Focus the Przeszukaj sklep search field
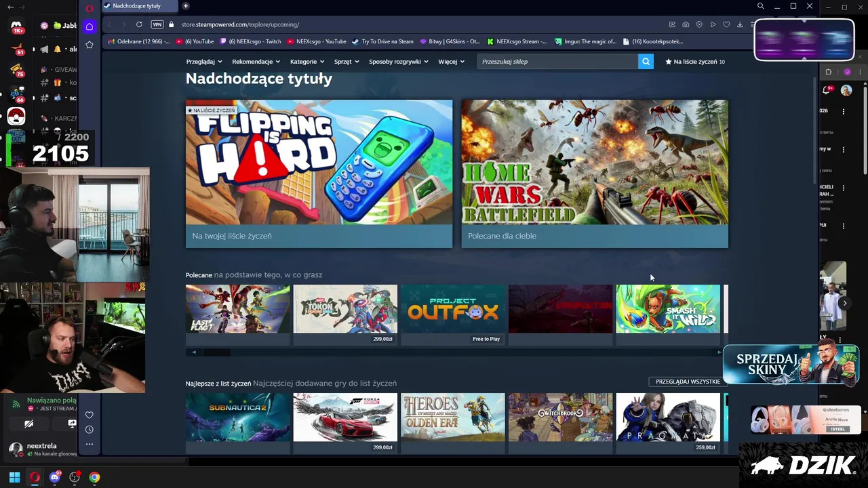The width and height of the screenshot is (868, 488). click(x=557, y=62)
